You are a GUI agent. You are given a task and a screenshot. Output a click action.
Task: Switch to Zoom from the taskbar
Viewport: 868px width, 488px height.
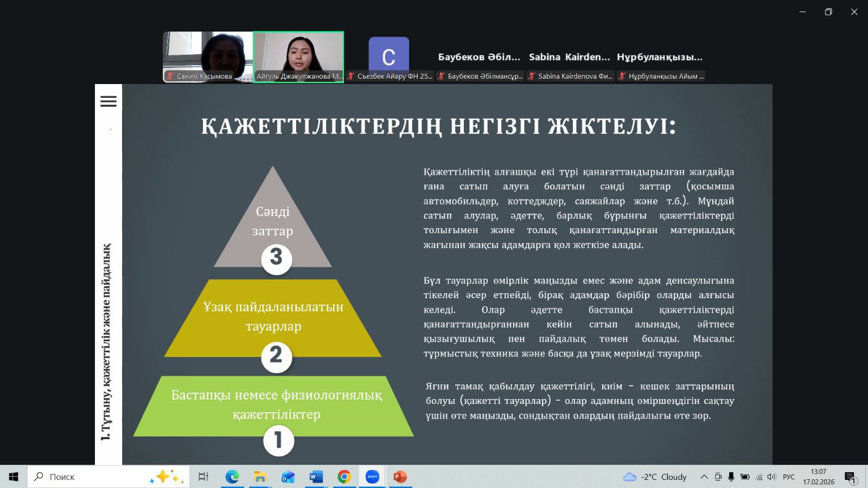[372, 477]
